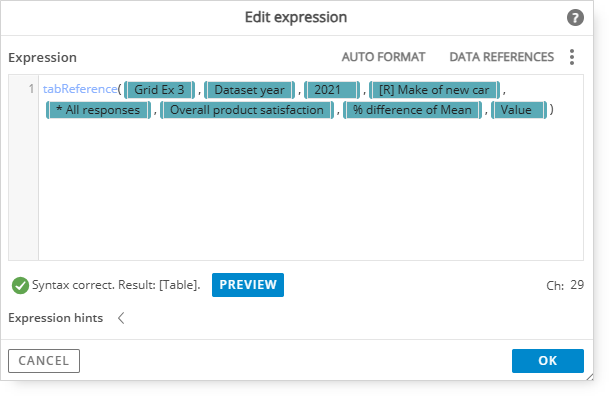This screenshot has height=396, width=609.
Task: Open the help question mark icon
Action: pos(575,18)
